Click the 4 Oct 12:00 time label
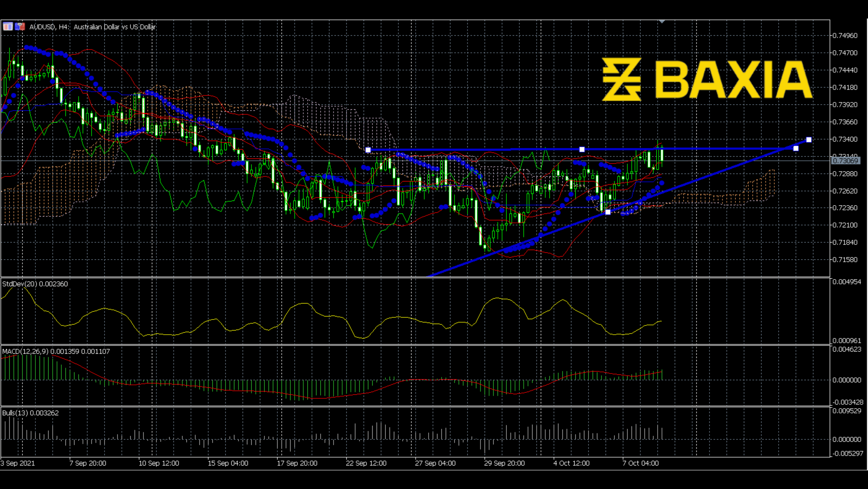Image resolution: width=868 pixels, height=489 pixels. (x=571, y=463)
